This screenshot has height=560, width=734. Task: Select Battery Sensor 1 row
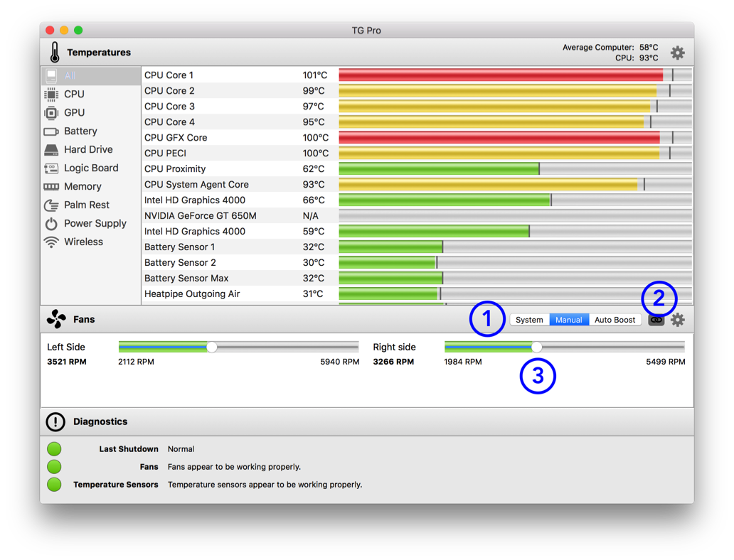point(417,247)
